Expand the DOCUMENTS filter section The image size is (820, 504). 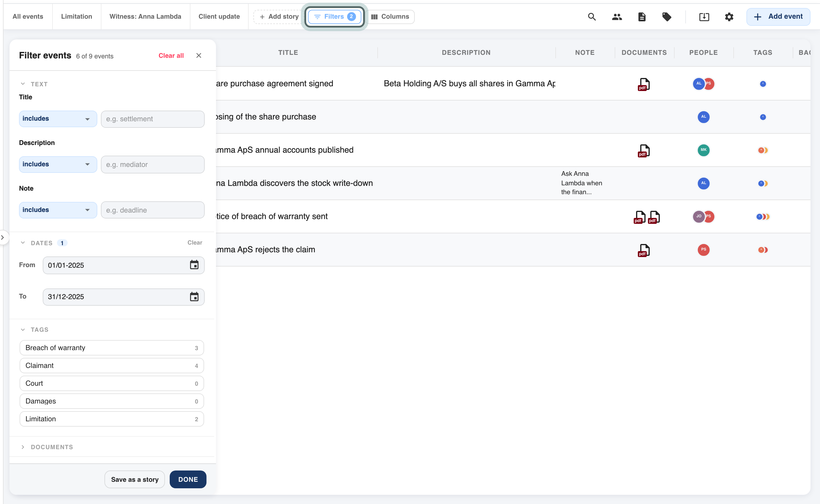tap(23, 447)
